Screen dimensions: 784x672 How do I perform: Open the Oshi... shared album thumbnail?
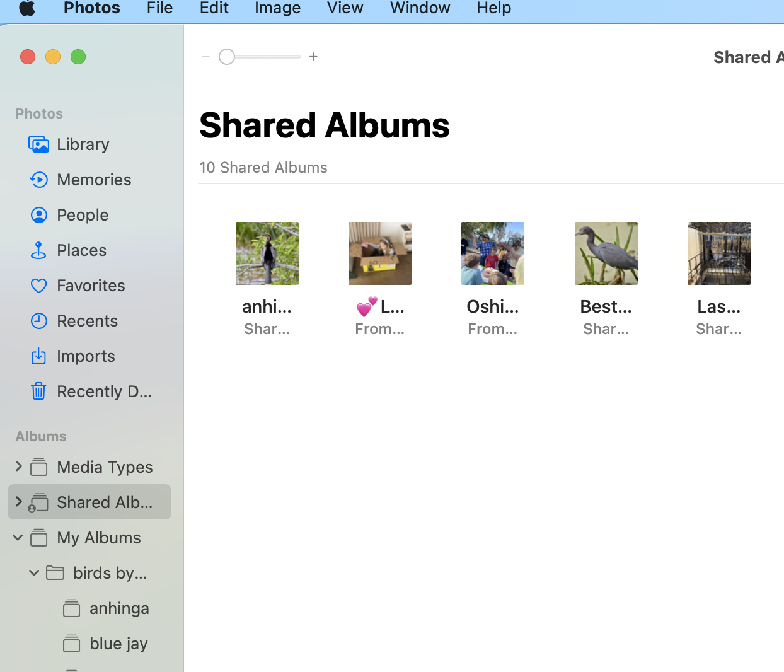point(493,253)
